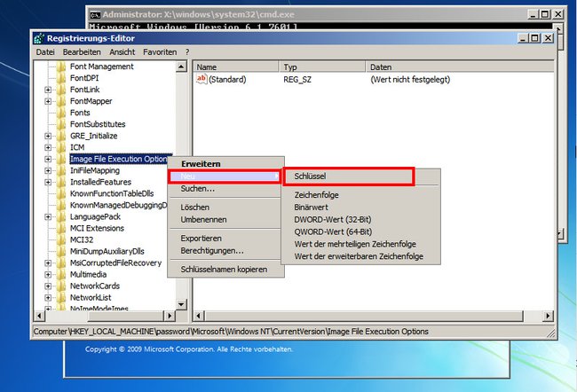Choose Löschen from the context menu
The image size is (577, 392).
pyautogui.click(x=225, y=208)
